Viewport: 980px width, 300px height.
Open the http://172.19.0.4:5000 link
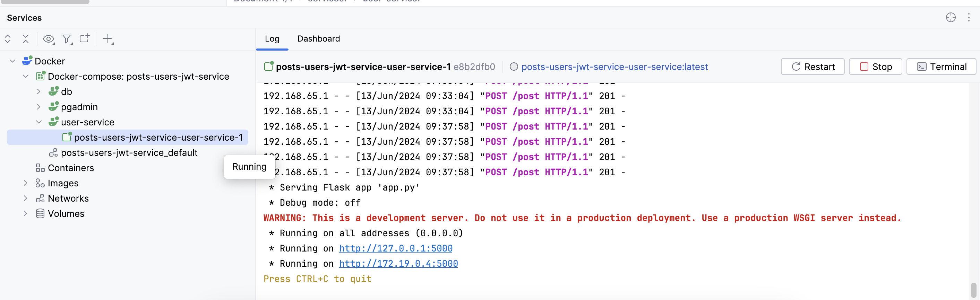click(x=398, y=264)
